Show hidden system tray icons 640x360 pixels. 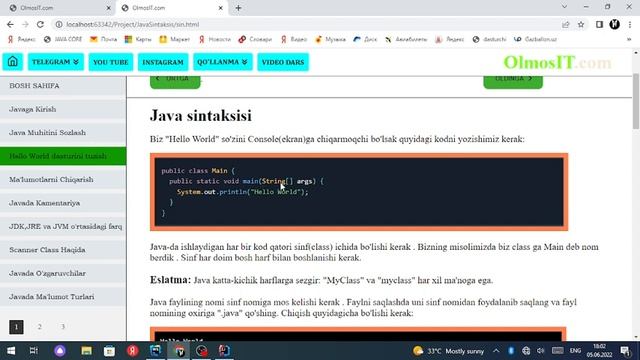[x=496, y=351]
